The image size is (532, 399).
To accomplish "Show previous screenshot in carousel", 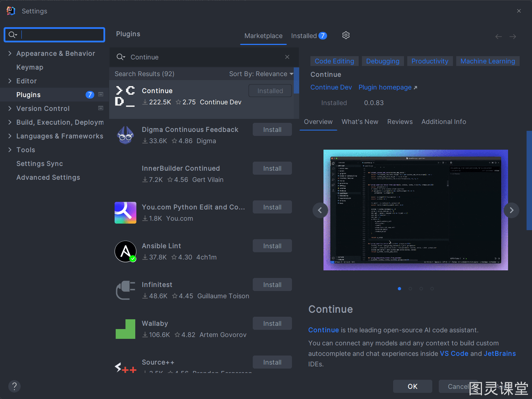I will (x=320, y=210).
